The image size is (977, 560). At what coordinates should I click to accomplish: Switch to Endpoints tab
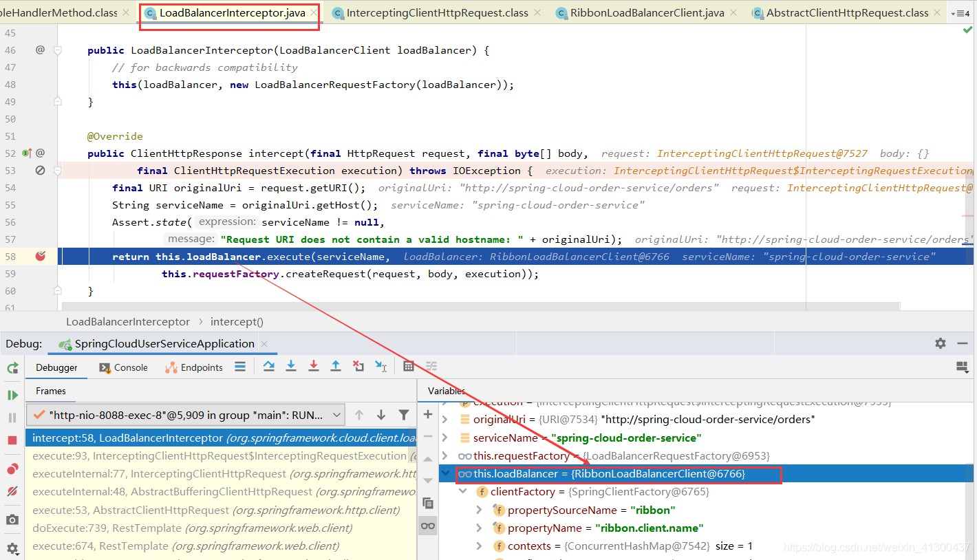pos(194,367)
